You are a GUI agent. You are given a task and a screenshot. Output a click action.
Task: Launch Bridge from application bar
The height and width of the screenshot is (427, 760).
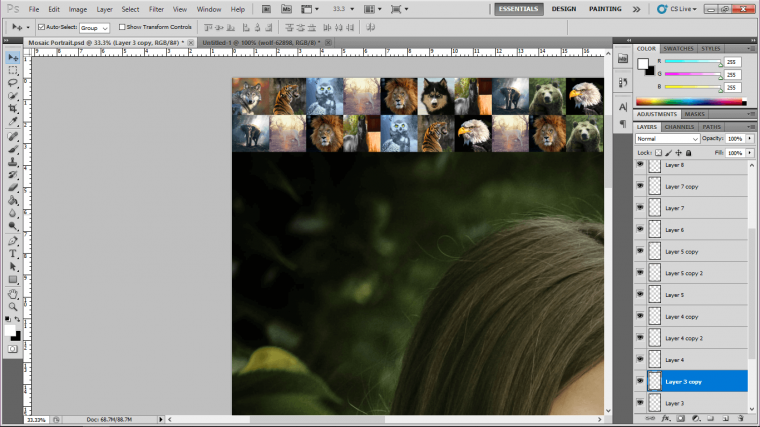(266, 9)
